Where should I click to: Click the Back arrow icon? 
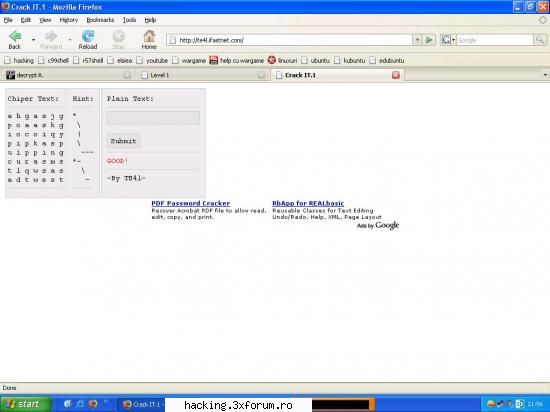[15, 36]
